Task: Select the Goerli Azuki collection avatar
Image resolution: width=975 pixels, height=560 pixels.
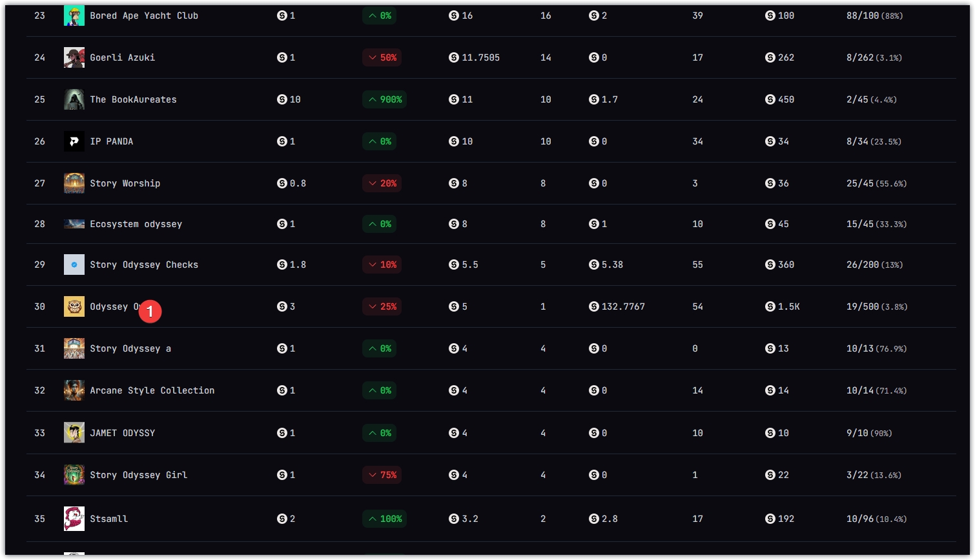Action: pyautogui.click(x=74, y=57)
